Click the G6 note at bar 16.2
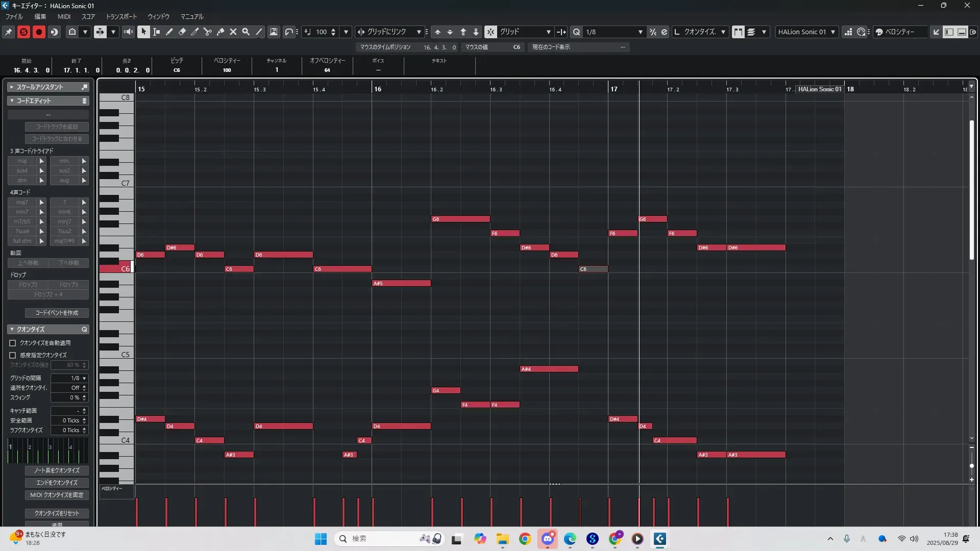Image resolution: width=980 pixels, height=551 pixels. pyautogui.click(x=460, y=219)
